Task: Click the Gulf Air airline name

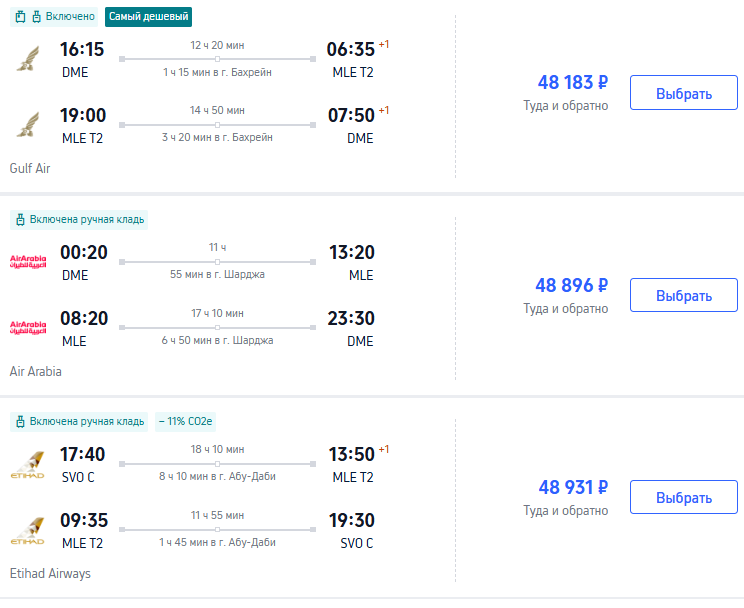Action: [30, 168]
